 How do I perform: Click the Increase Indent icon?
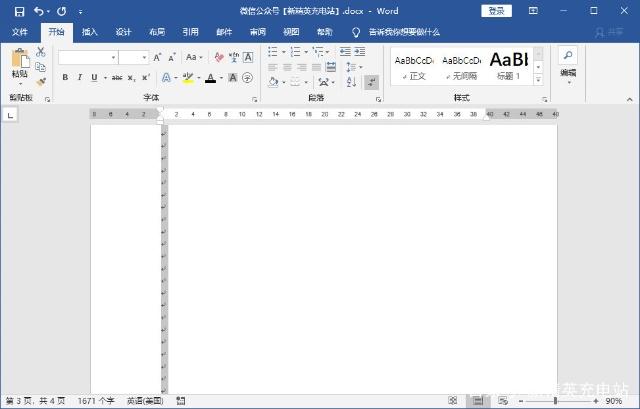point(360,51)
